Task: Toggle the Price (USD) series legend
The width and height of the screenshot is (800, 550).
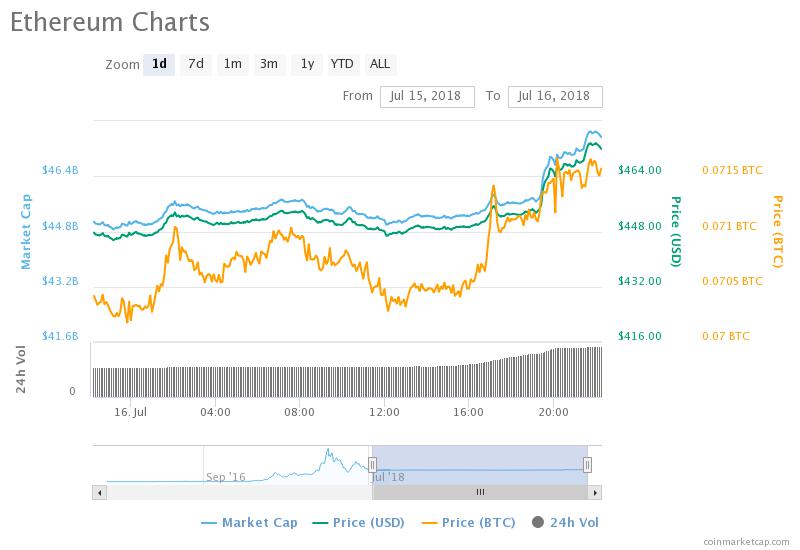Action: point(359,522)
